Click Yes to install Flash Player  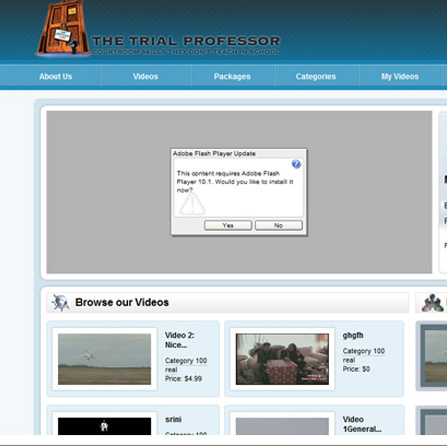[228, 225]
